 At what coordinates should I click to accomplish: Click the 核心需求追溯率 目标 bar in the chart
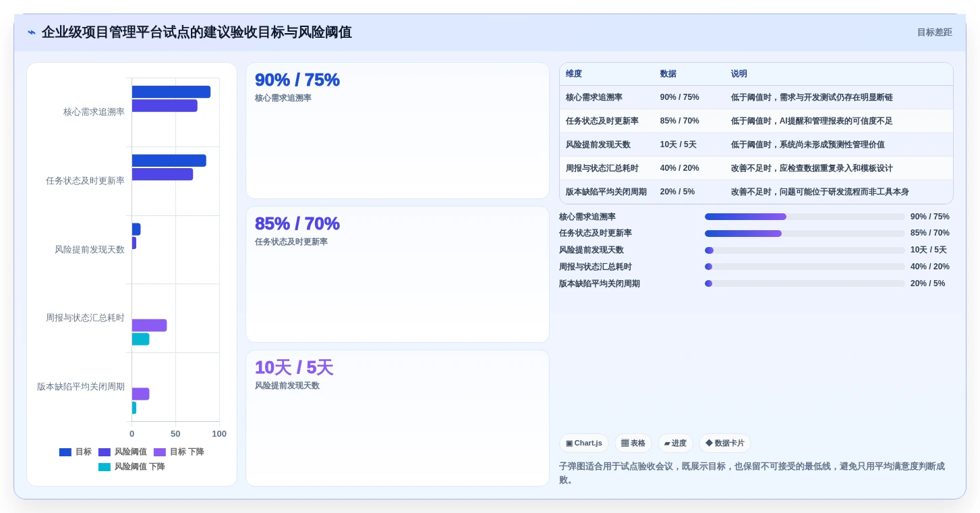point(171,92)
